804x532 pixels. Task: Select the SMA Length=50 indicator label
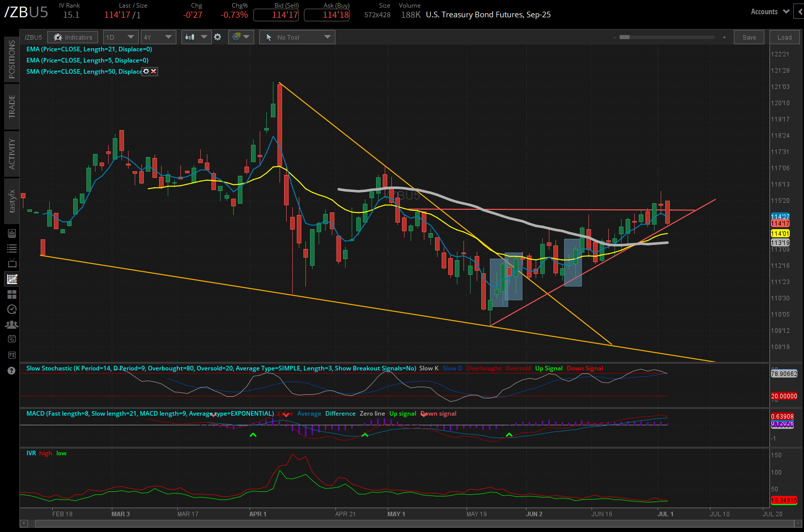84,72
